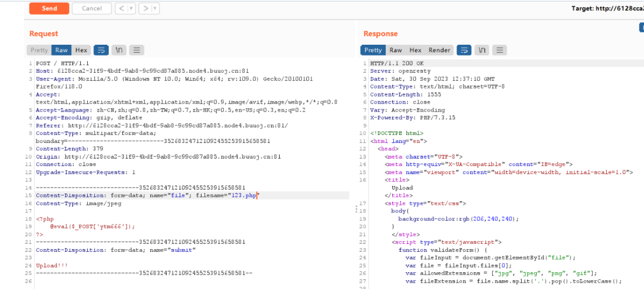This screenshot has height=289, width=644.
Task: Click the Origin header line
Action: coord(158,156)
